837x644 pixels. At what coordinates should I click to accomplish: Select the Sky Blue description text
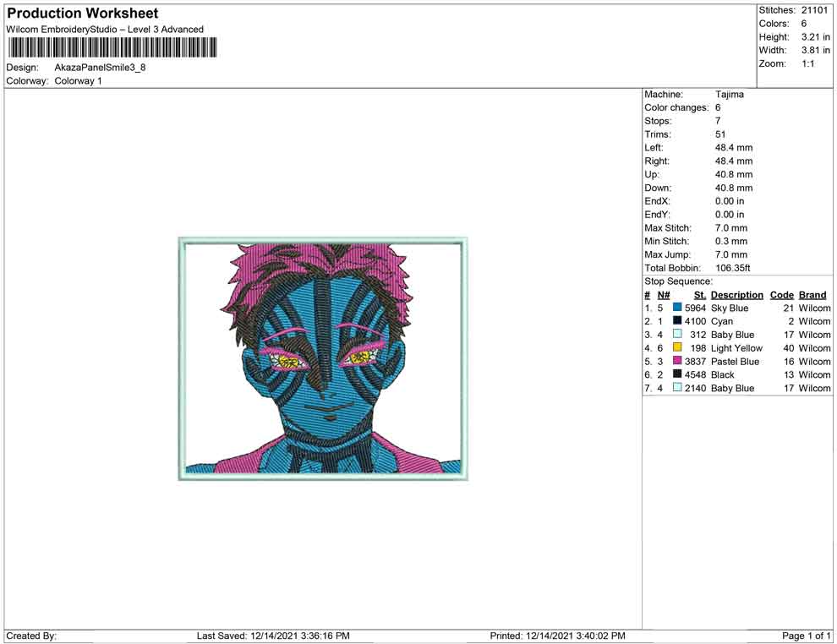729,308
